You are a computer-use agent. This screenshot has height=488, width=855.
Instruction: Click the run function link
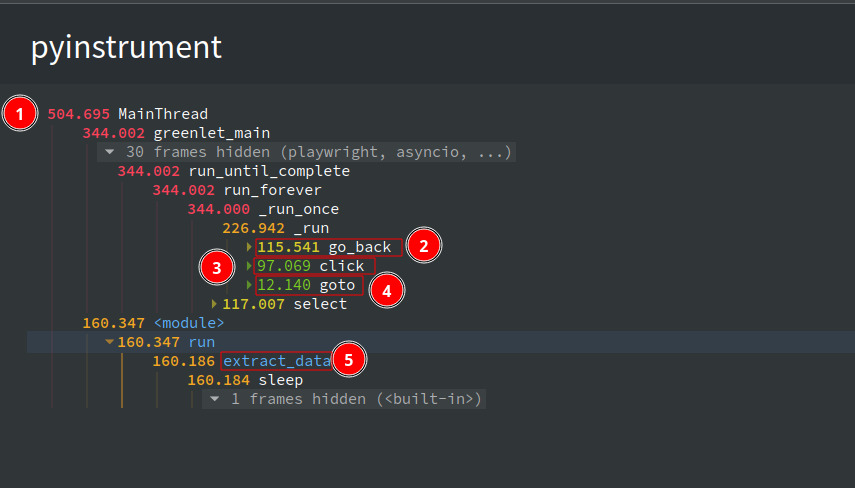click(202, 342)
